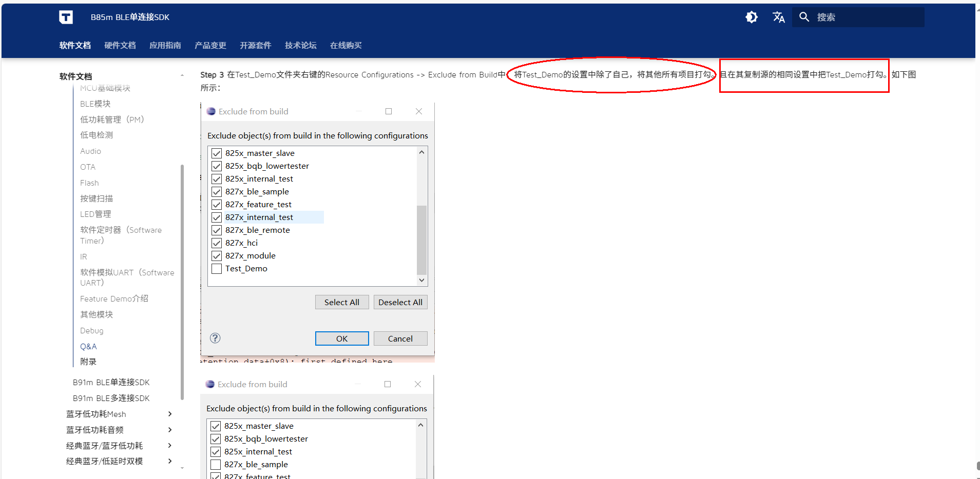Check 827x_ble_sample in second dialog
Viewport: 980px width, 479px height.
coord(216,465)
